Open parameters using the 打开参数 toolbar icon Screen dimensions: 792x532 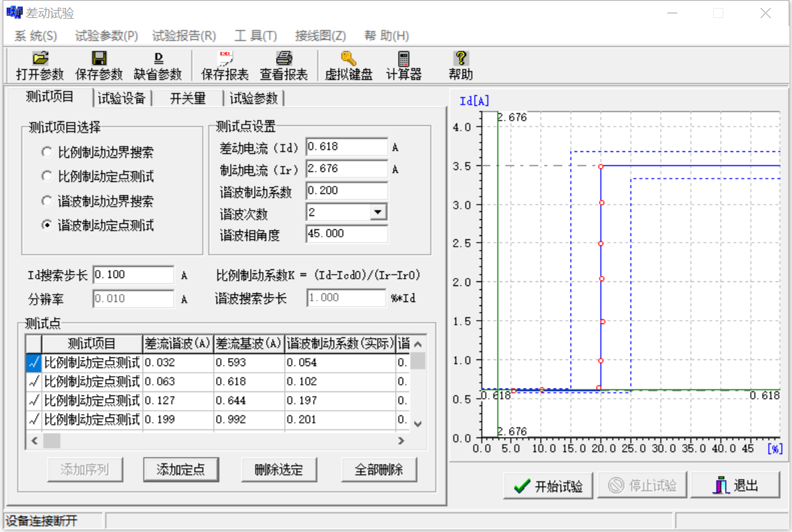click(39, 65)
